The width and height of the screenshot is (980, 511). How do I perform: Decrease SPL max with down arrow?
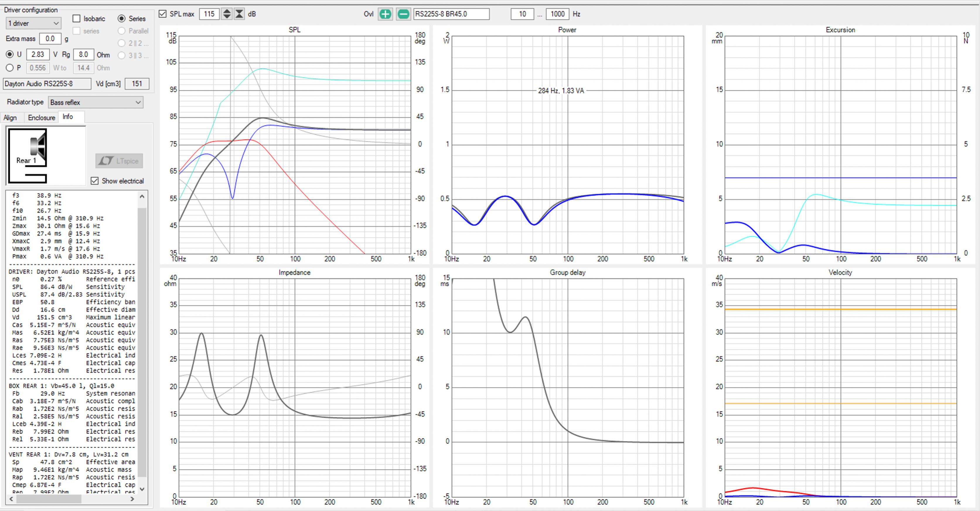click(x=227, y=17)
